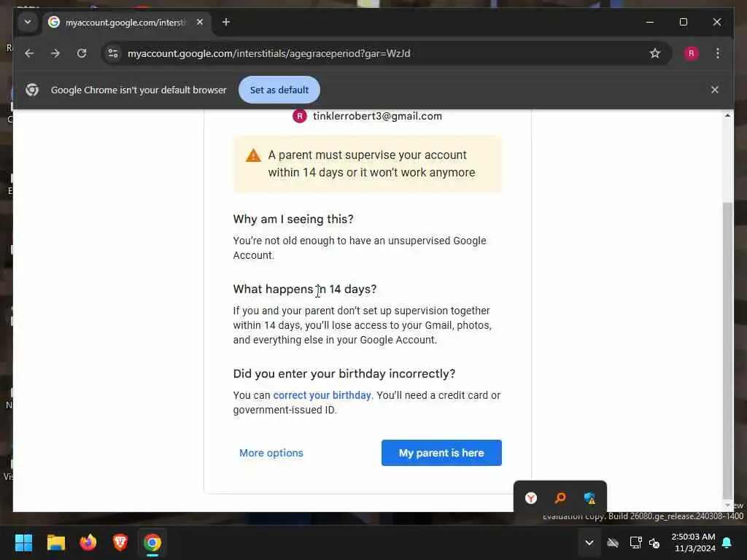Close the myaccount.google.com tab

coord(200,22)
